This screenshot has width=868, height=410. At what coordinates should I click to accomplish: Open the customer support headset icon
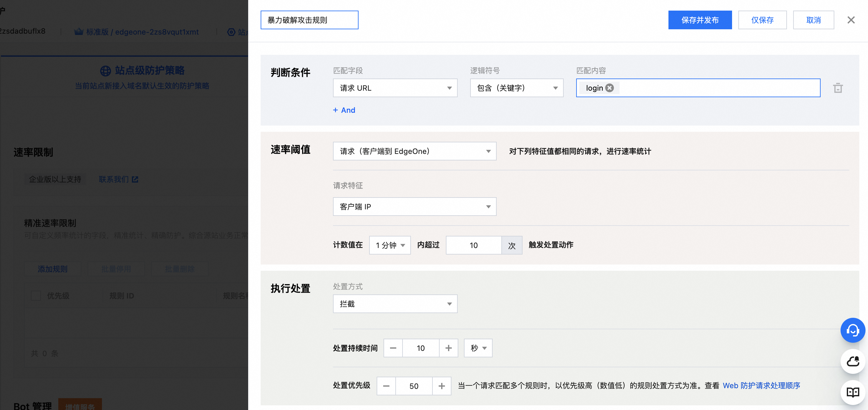point(852,330)
